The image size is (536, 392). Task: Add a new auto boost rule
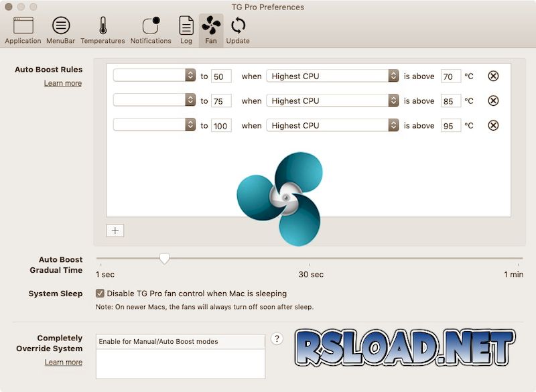click(x=115, y=231)
